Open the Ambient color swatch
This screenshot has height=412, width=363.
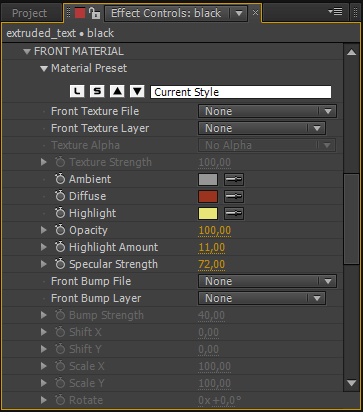[208, 179]
